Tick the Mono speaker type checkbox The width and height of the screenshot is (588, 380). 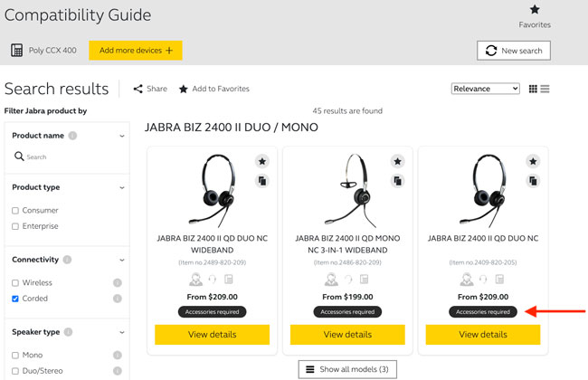[15, 356]
